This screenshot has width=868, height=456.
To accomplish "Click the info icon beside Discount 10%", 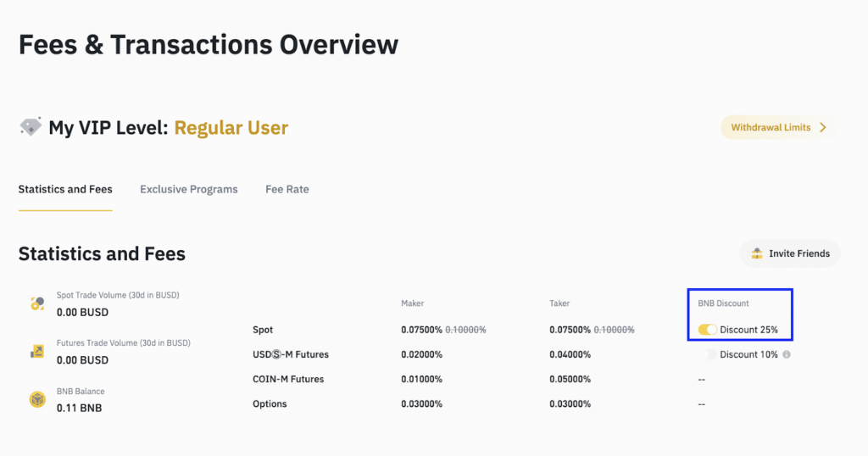I will (x=787, y=354).
